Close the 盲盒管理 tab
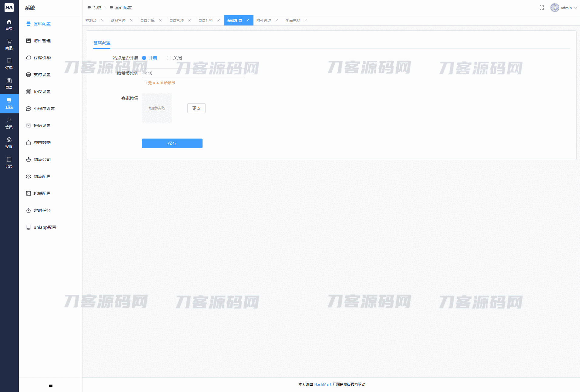The image size is (580, 392). pos(189,21)
